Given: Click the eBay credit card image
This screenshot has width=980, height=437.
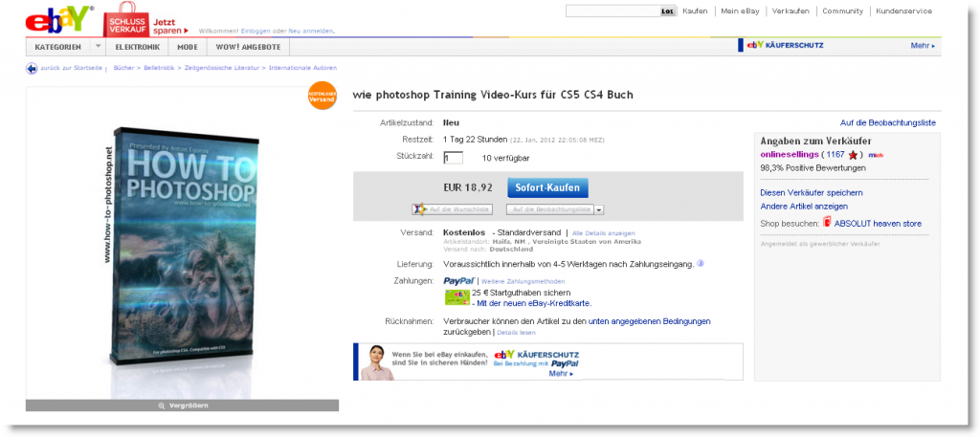Looking at the screenshot, I should pyautogui.click(x=457, y=297).
